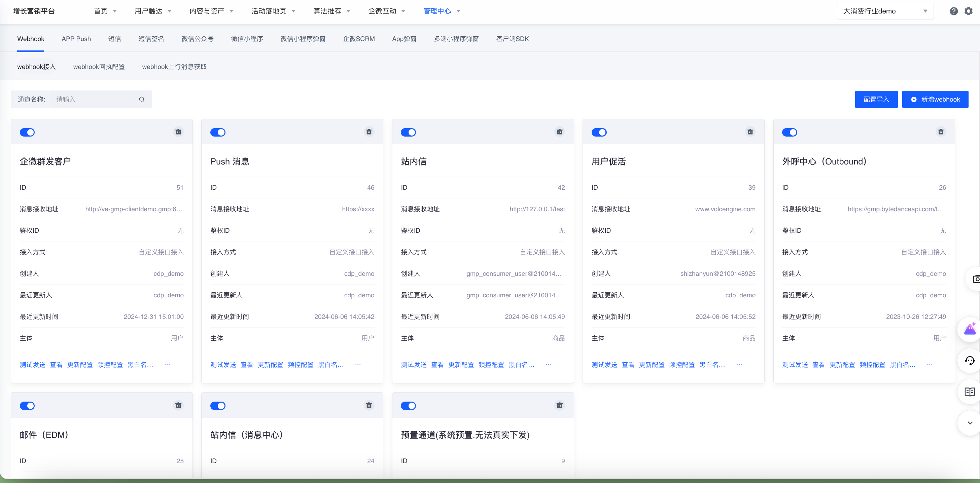
Task: Focus the 通道名称 search input
Action: pyautogui.click(x=95, y=99)
